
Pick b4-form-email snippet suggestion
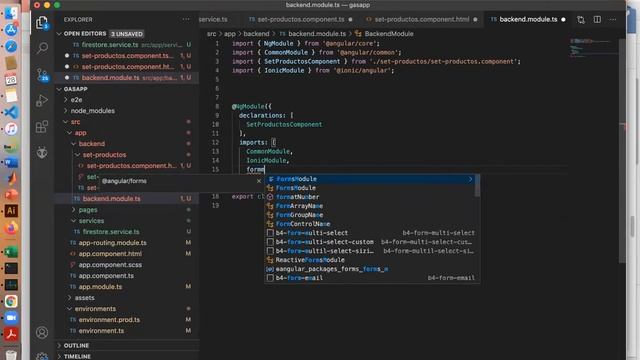click(369, 278)
